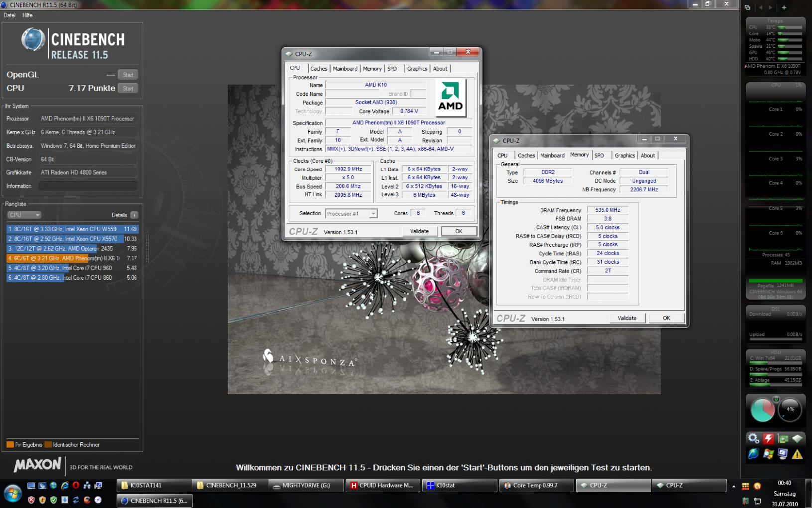Select CPU tab in CPU-Z Memory window

pos(502,156)
